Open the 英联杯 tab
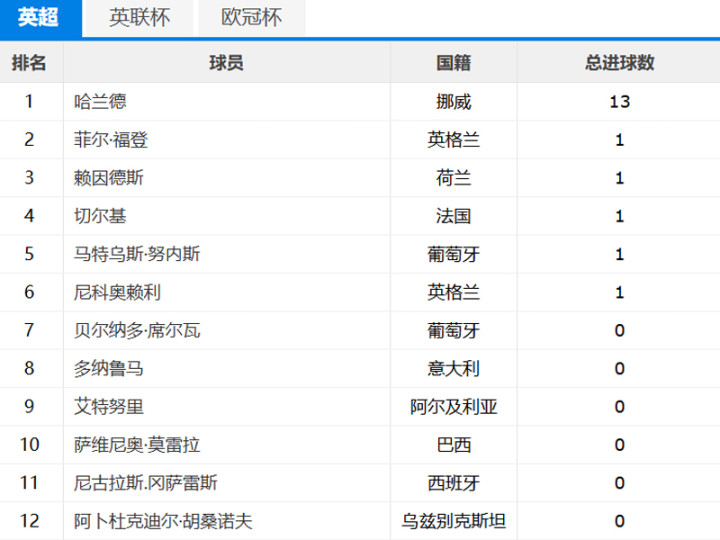The width and height of the screenshot is (720, 540). coord(140,18)
